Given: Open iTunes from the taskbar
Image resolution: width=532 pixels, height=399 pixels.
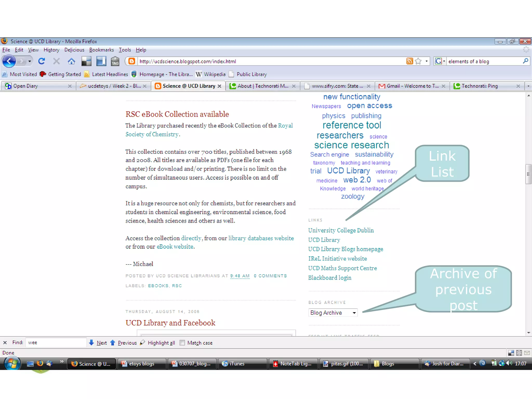Looking at the screenshot, I should 236,364.
